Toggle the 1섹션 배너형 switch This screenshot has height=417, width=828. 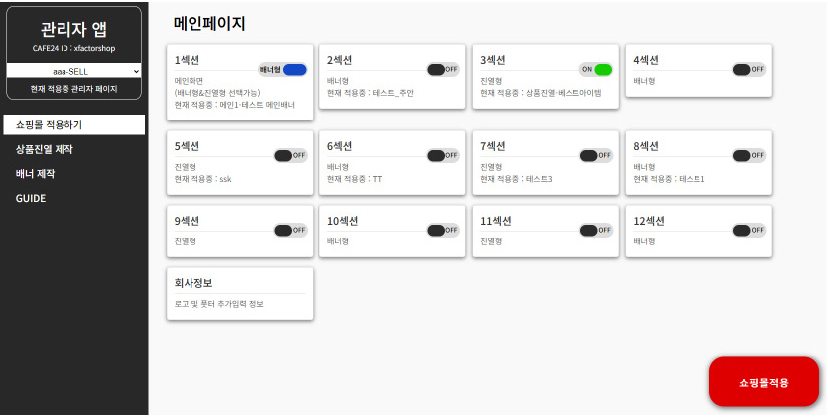coord(283,70)
